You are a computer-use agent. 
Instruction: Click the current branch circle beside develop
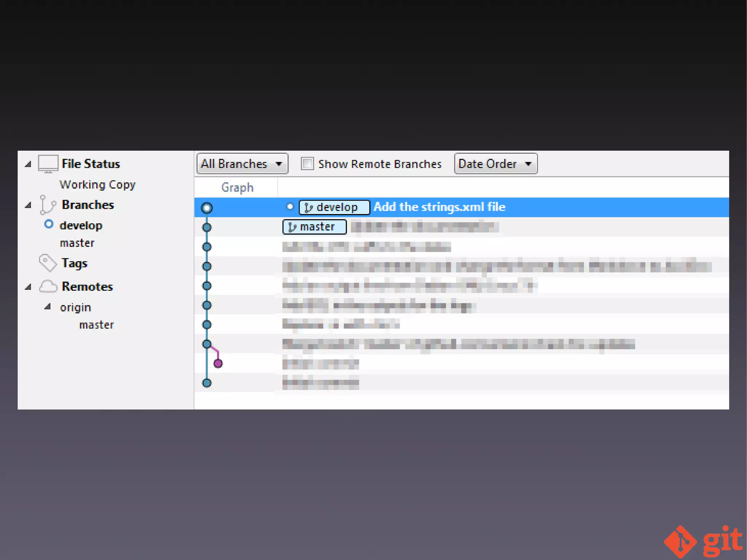[x=49, y=224]
